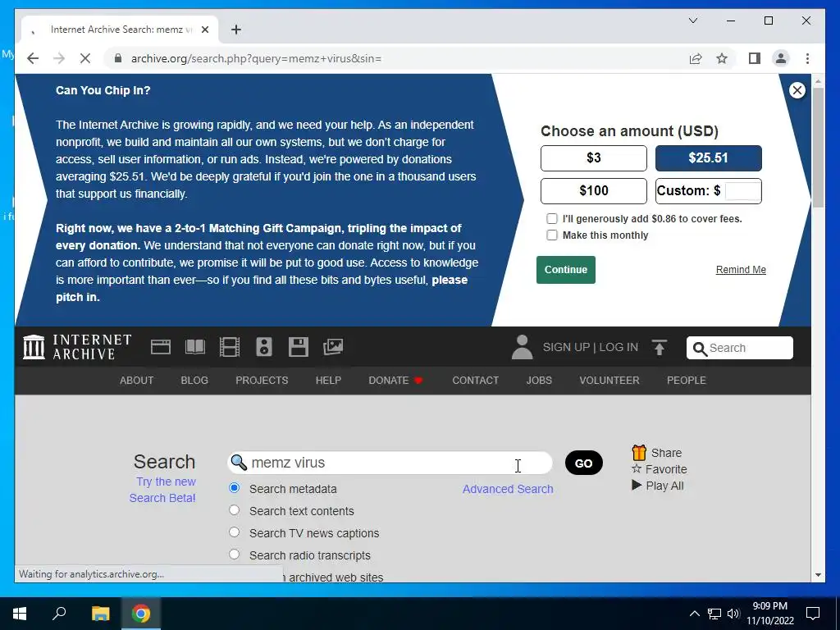
Task: Select Search TV news captions radio button
Action: tap(234, 532)
